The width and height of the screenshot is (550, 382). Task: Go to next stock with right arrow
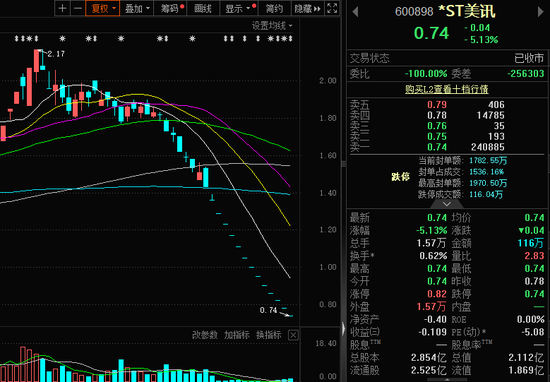point(540,12)
